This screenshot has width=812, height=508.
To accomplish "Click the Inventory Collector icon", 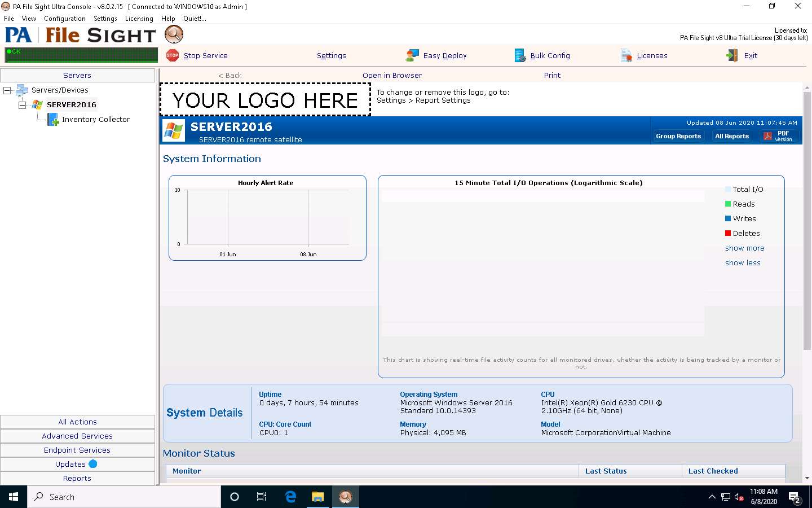I will pos(52,119).
